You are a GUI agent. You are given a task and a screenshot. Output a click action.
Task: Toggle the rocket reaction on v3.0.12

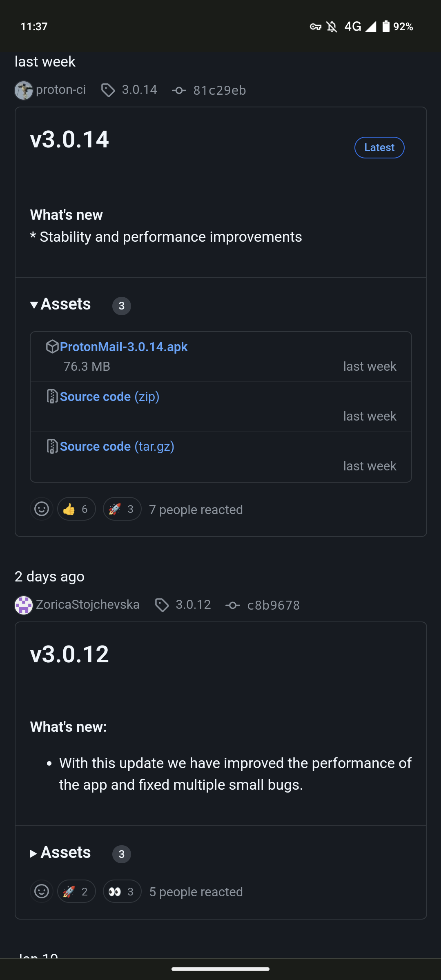tap(77, 891)
